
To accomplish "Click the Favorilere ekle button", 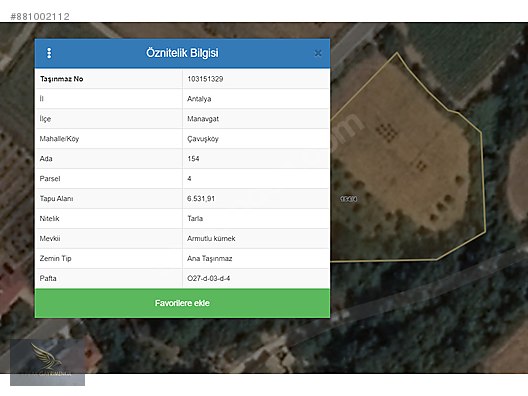I will (x=182, y=303).
